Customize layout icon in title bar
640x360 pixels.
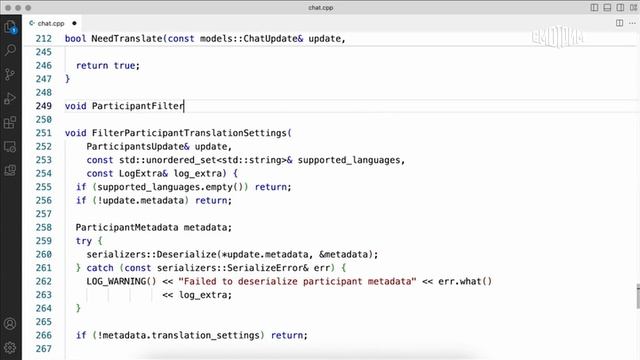coord(633,8)
